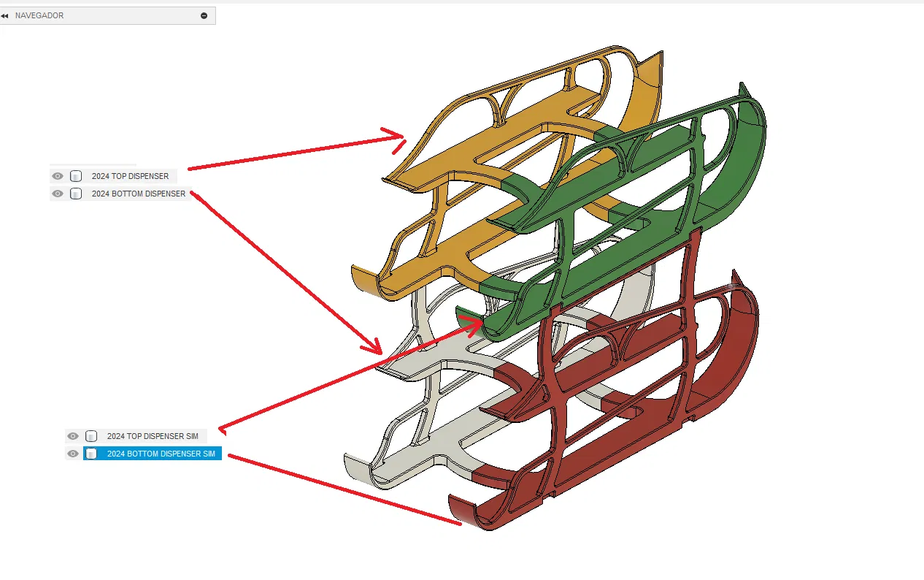Image resolution: width=924 pixels, height=580 pixels.
Task: Toggle visibility of 2024 TOP DISPENSER SIM
Action: coord(73,436)
